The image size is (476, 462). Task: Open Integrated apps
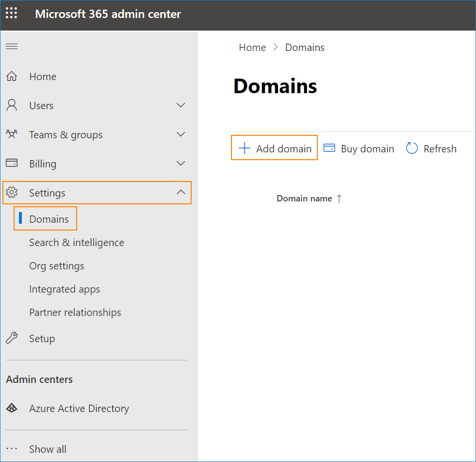65,289
